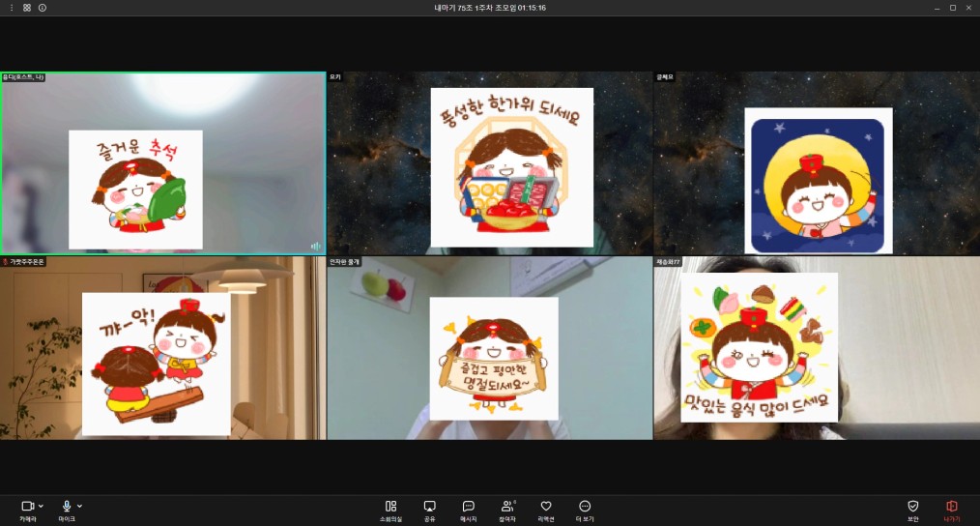This screenshot has height=526, width=980.
Task: Expand the camera options arrow
Action: click(x=41, y=506)
